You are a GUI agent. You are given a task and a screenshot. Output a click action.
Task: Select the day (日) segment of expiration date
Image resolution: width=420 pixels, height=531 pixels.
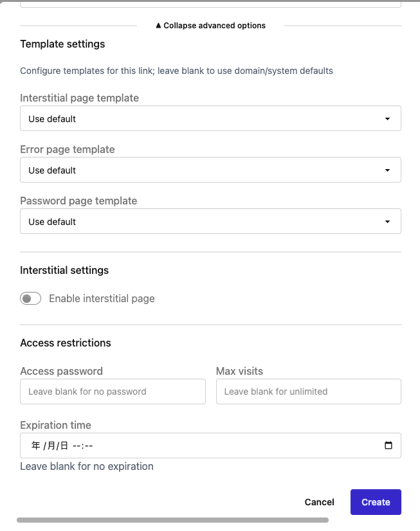point(64,446)
